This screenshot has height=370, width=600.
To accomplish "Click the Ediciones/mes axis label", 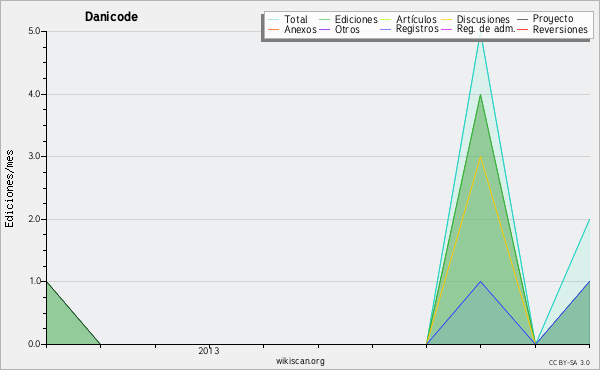I will click(x=9, y=189).
